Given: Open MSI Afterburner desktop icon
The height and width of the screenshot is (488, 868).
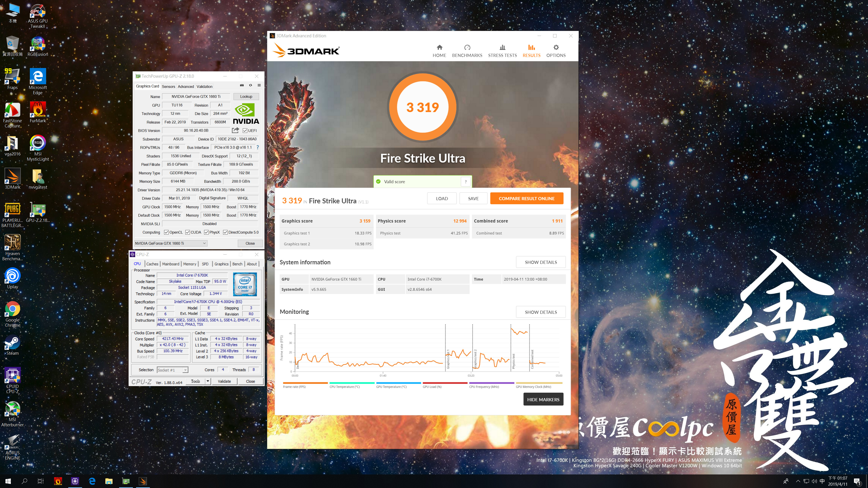Looking at the screenshot, I should (12, 414).
